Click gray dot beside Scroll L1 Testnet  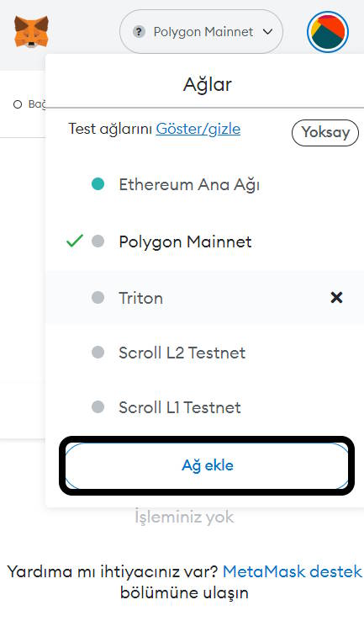(x=98, y=406)
